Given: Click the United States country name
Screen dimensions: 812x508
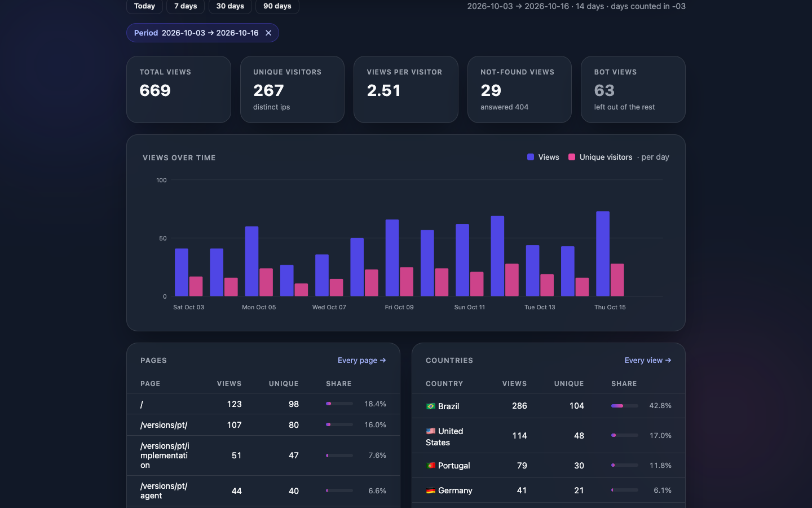Looking at the screenshot, I should tap(444, 437).
